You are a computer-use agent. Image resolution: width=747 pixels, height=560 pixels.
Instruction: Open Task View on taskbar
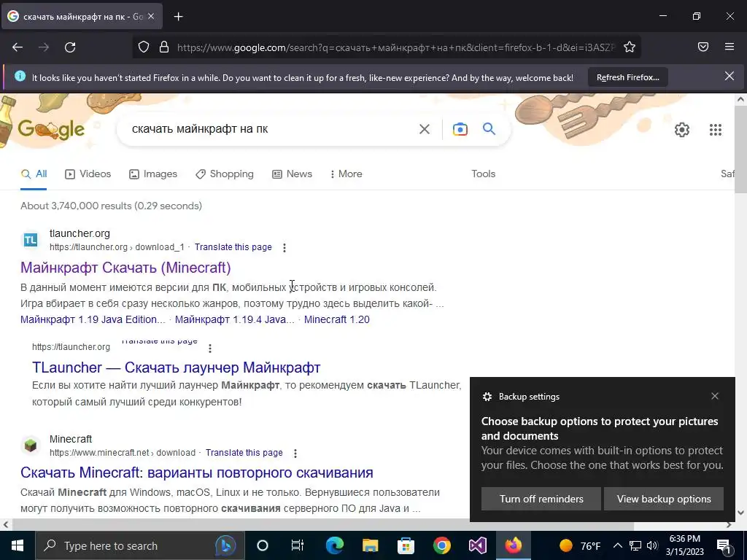[x=298, y=545]
